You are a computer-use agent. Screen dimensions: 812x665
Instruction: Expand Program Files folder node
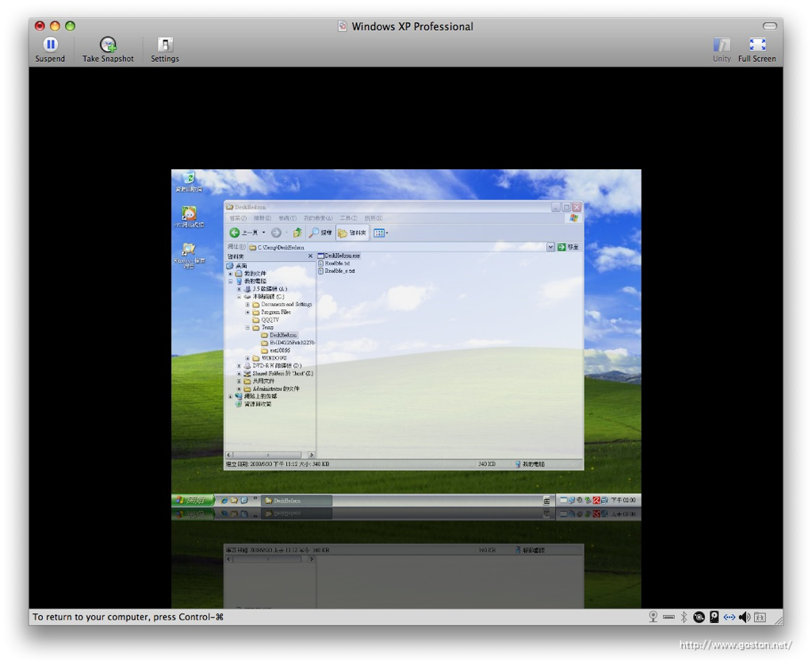click(x=247, y=313)
